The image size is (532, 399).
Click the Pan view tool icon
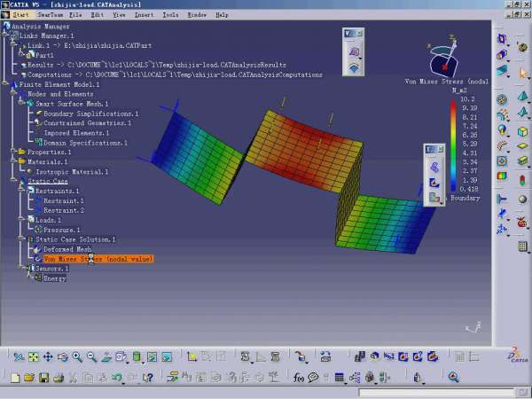point(48,357)
